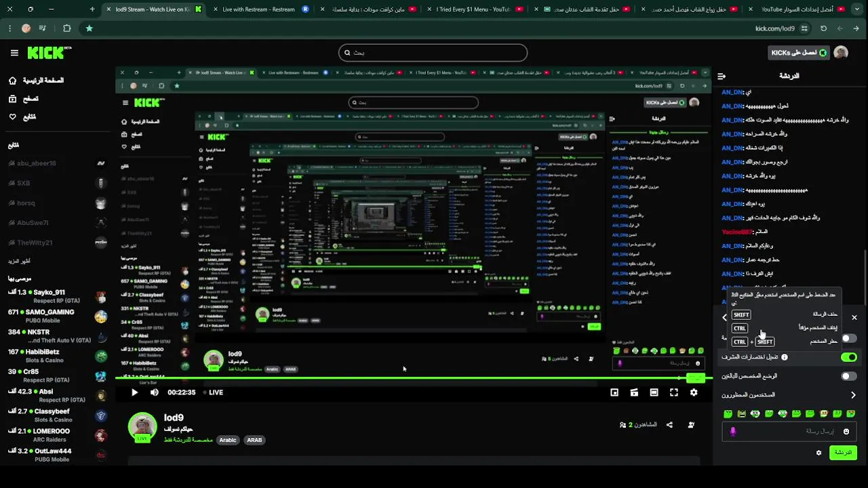Click the first green emote above chat input
Image resolution: width=868 pixels, height=488 pixels.
[728, 413]
